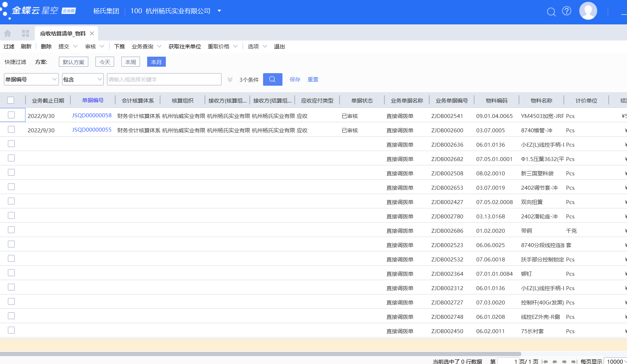Screen dimensions: 627x364
Task: Expand the 选项 dropdown arrow
Action: tap(265, 46)
